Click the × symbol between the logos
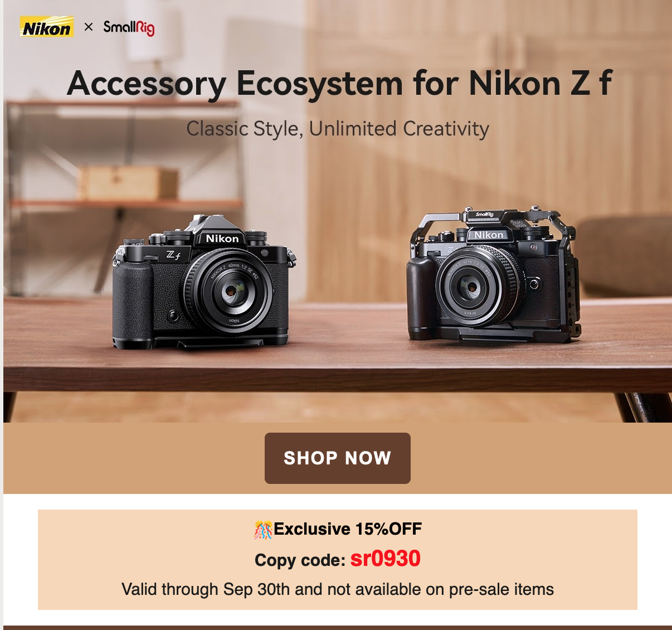The height and width of the screenshot is (630, 672). (89, 27)
